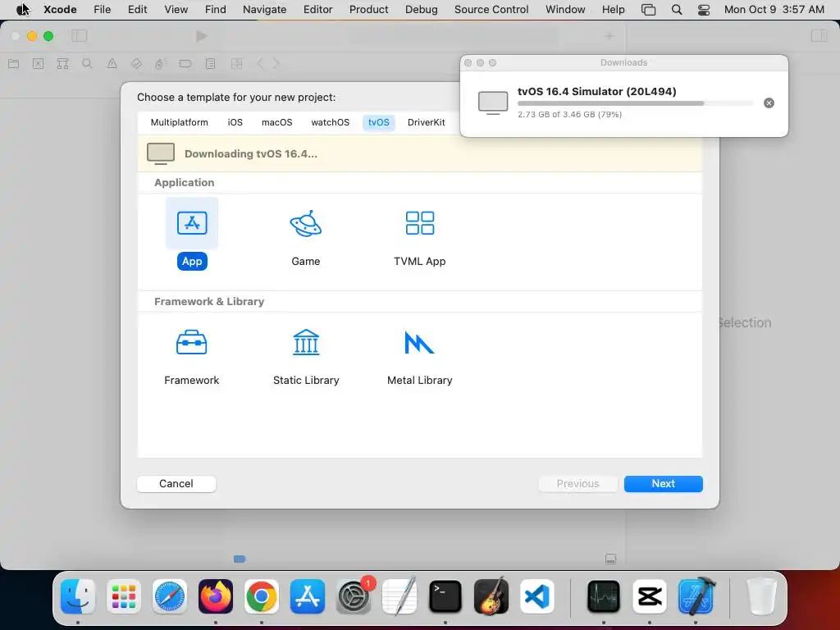Open the Product menu
The height and width of the screenshot is (630, 840).
click(x=368, y=9)
